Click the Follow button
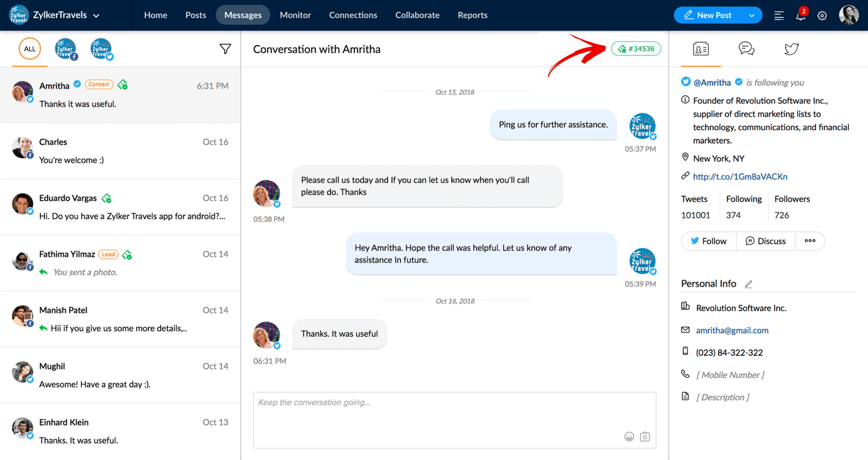Screen dimensions: 868x460 [709, 241]
